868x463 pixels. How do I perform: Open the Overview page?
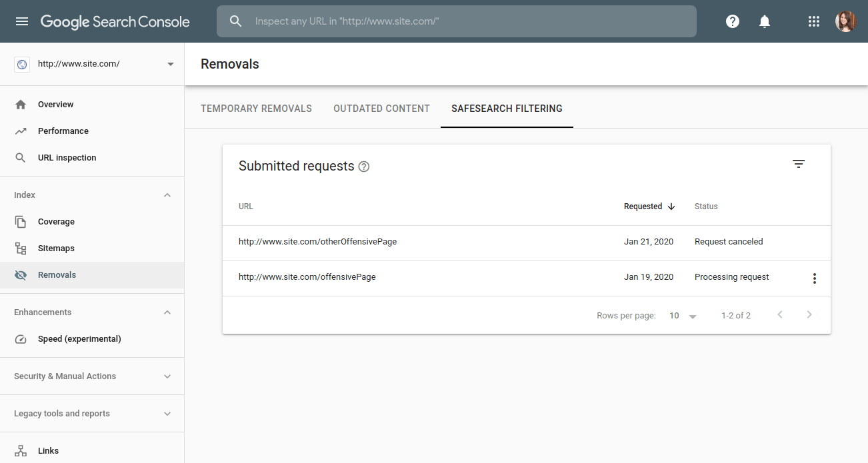coord(55,104)
